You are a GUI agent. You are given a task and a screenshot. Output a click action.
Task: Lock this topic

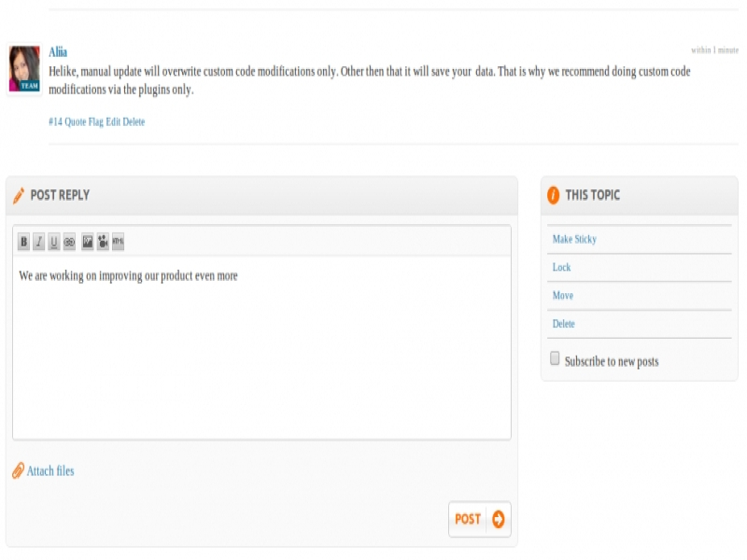pyautogui.click(x=561, y=268)
